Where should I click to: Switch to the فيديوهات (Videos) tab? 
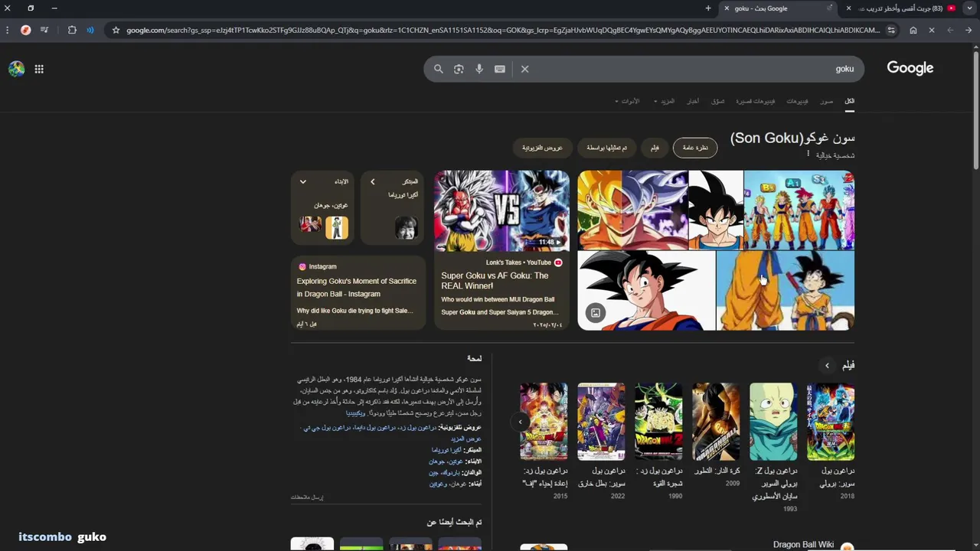(797, 101)
